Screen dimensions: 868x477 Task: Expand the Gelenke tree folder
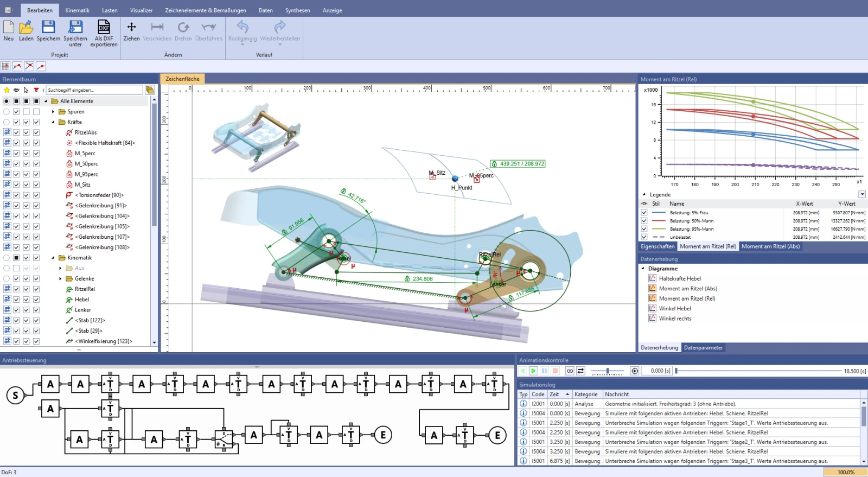click(x=60, y=279)
